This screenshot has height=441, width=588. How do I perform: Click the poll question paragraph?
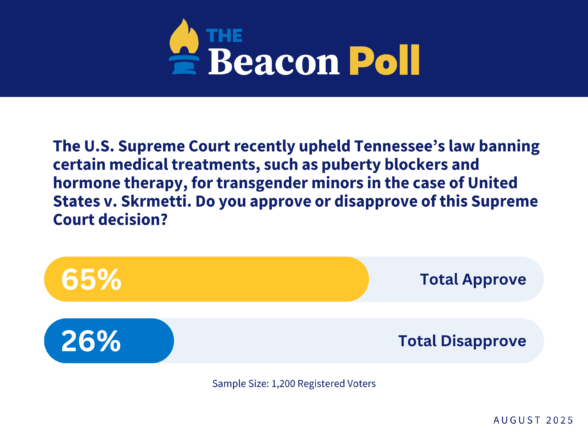pyautogui.click(x=296, y=183)
